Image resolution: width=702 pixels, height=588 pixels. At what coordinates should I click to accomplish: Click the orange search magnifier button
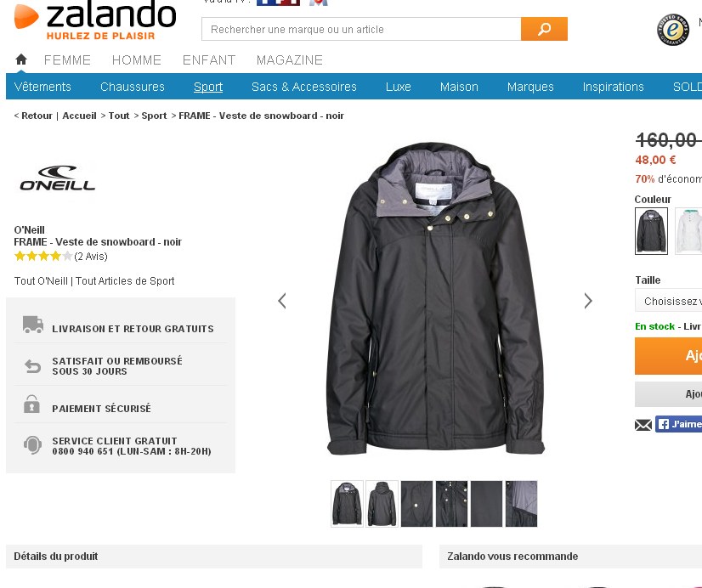pyautogui.click(x=544, y=29)
